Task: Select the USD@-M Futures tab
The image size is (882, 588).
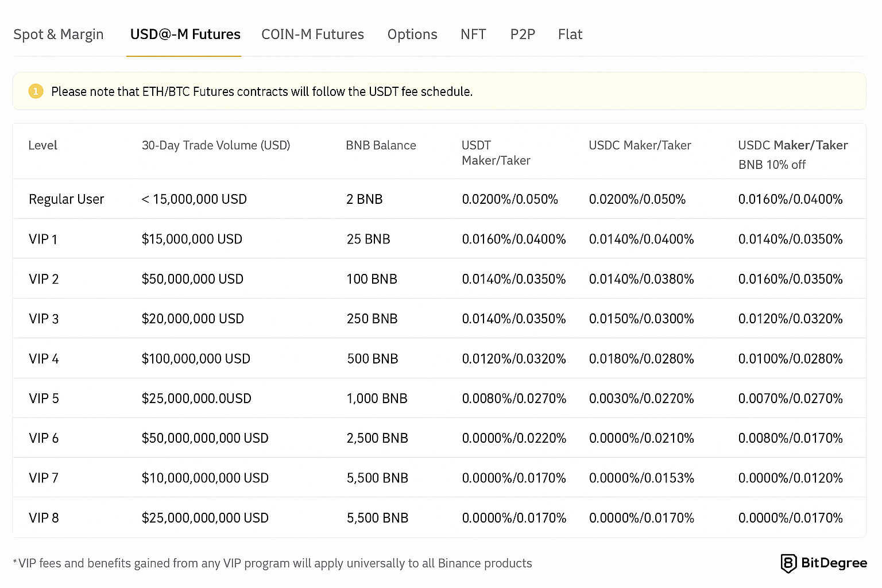Action: (185, 34)
